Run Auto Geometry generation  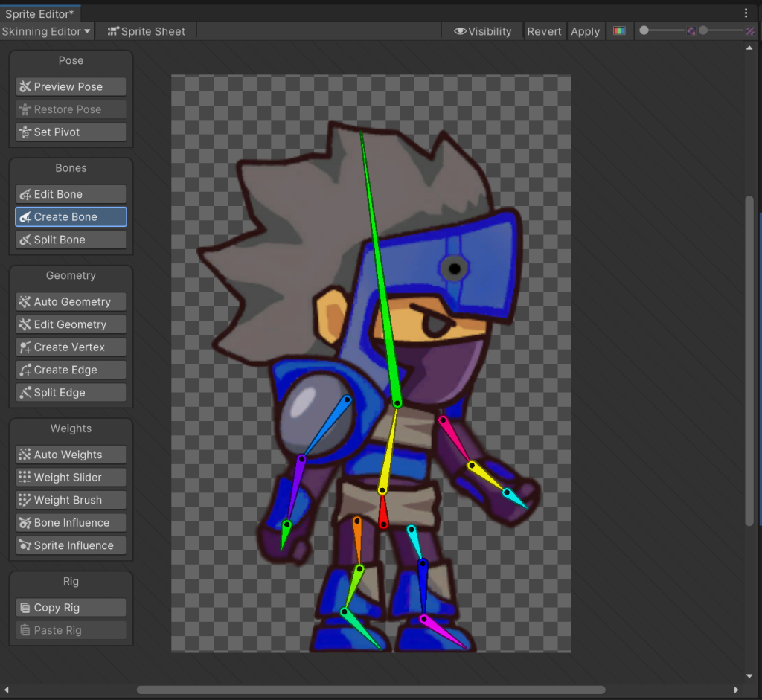71,302
